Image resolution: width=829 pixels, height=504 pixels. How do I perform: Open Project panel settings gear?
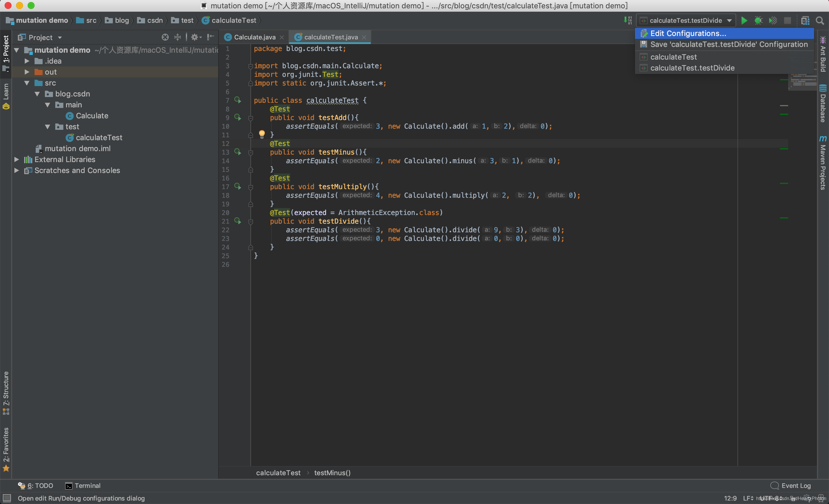196,37
